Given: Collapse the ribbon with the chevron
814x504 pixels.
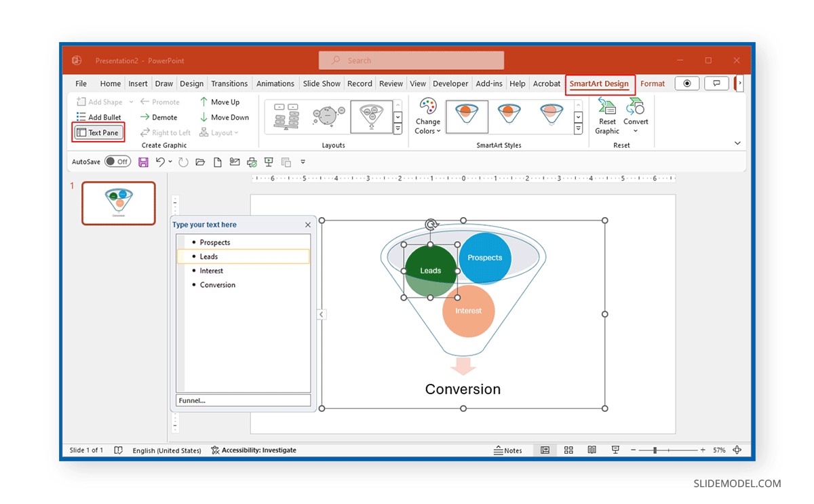Looking at the screenshot, I should [737, 143].
